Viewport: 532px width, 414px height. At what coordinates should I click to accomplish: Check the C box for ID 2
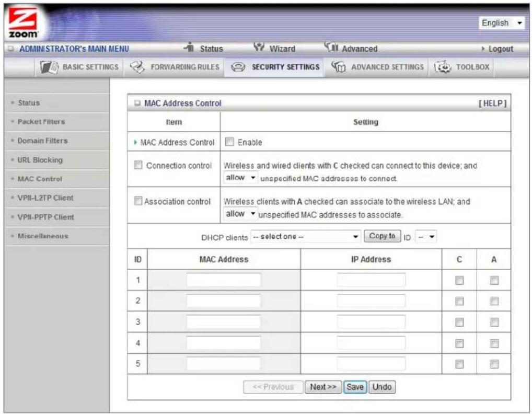point(459,301)
